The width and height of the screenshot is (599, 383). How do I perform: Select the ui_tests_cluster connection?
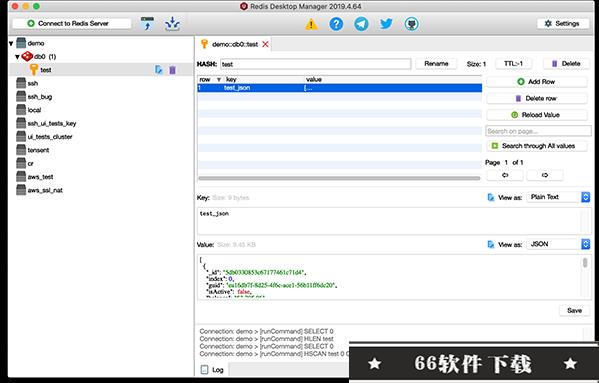tap(50, 137)
